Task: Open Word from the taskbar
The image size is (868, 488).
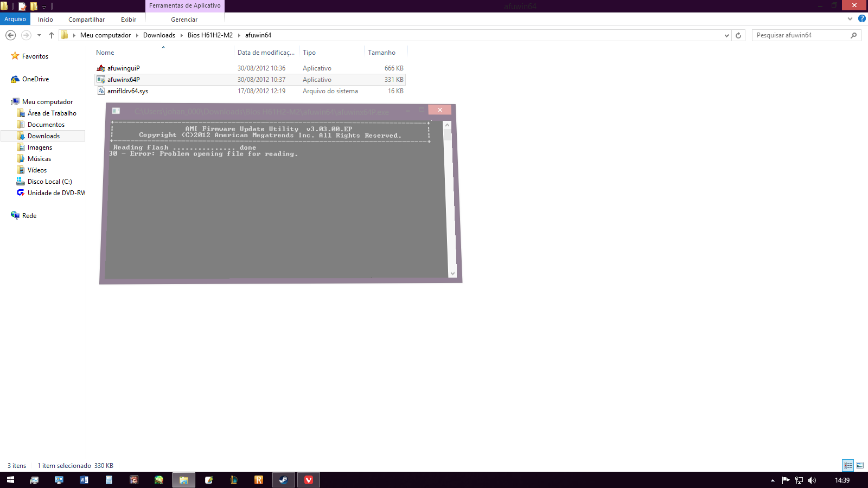Action: pos(84,480)
